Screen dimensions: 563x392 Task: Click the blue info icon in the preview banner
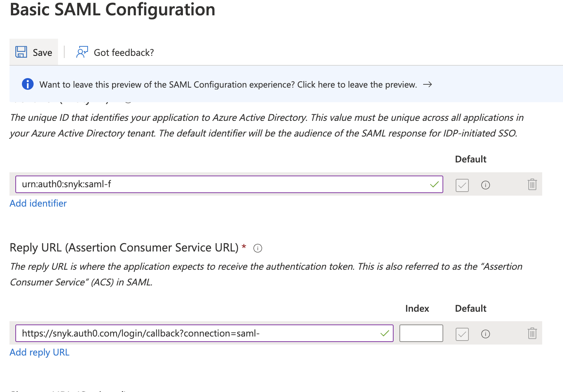click(27, 84)
